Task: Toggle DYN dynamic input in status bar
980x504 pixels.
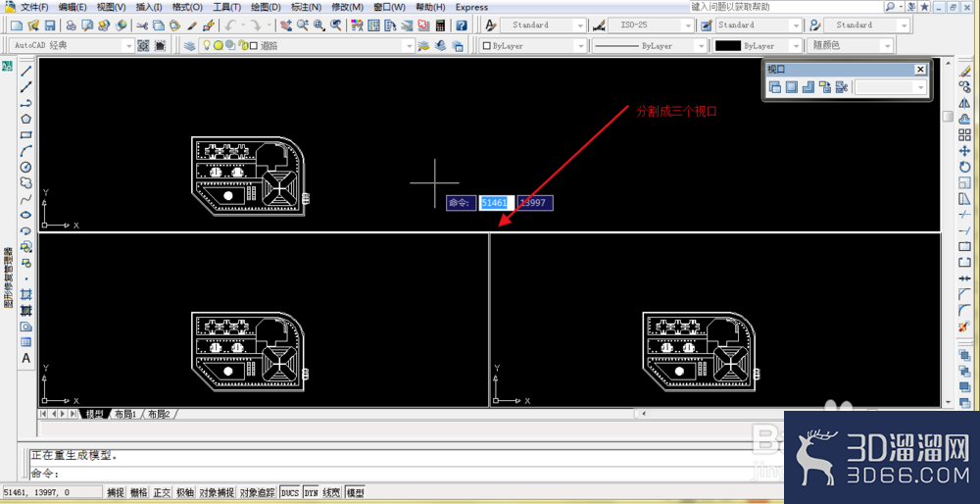Action: click(x=312, y=493)
